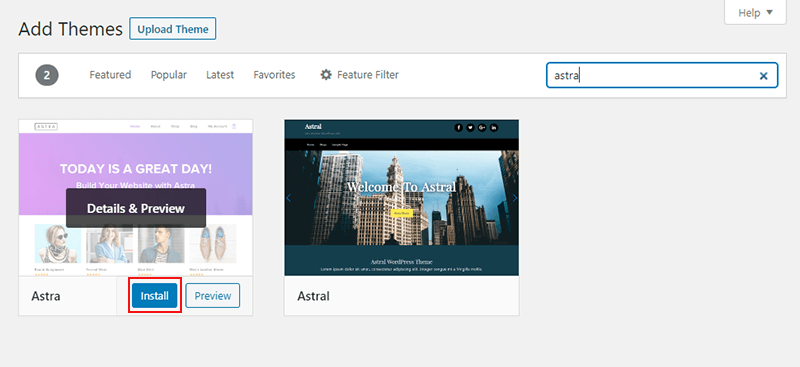Install the Astra theme
800x367 pixels.
[x=155, y=296]
